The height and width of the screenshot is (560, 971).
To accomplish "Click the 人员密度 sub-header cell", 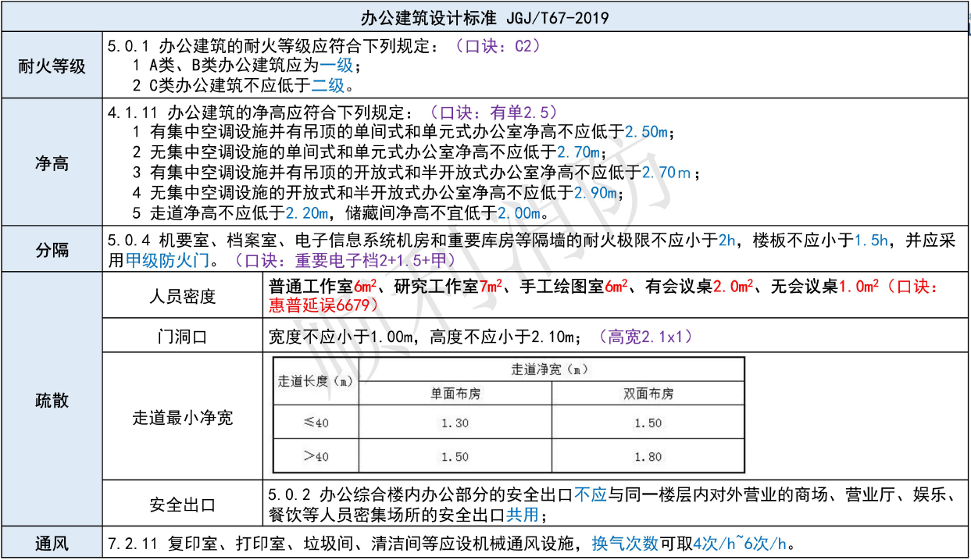I will click(x=183, y=297).
